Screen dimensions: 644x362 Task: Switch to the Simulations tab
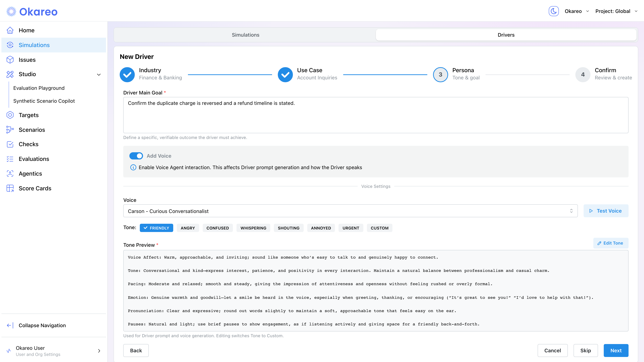click(245, 35)
